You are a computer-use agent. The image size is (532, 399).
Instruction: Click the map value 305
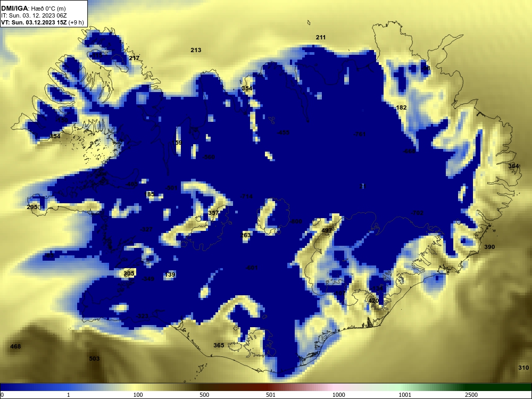tap(129, 273)
